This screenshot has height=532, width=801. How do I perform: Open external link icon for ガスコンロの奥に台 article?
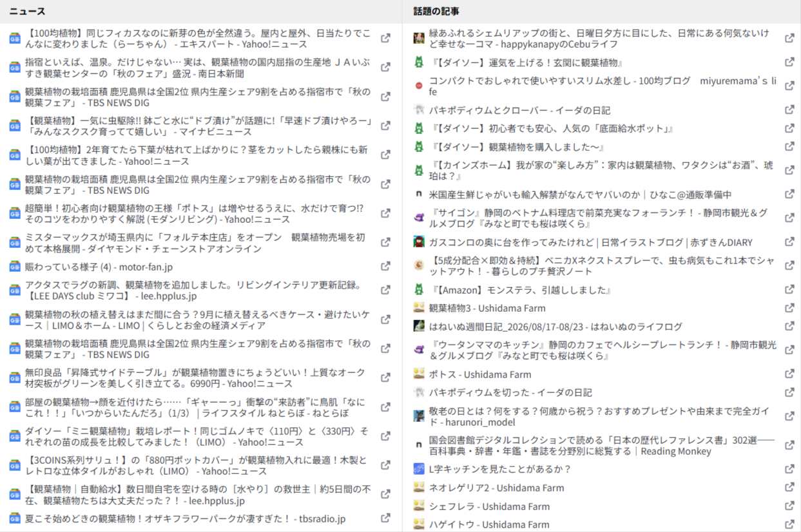click(789, 242)
